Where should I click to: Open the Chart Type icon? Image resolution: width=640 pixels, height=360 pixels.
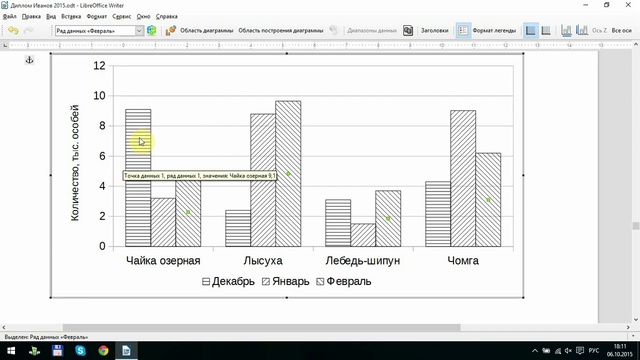(170, 30)
